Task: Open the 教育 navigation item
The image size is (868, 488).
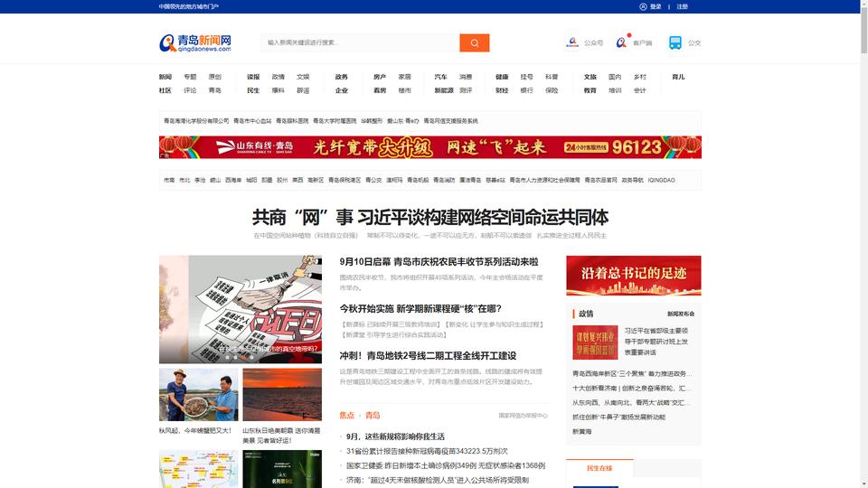Action: (590, 90)
